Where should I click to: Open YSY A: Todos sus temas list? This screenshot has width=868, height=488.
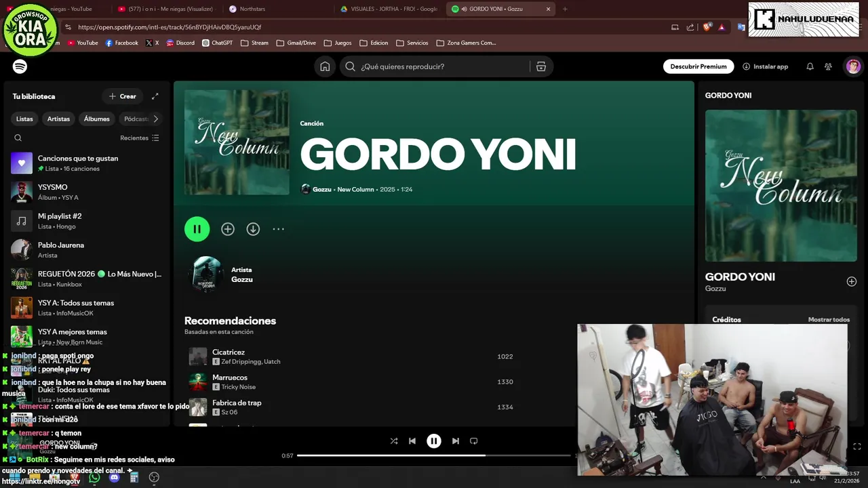coord(87,308)
